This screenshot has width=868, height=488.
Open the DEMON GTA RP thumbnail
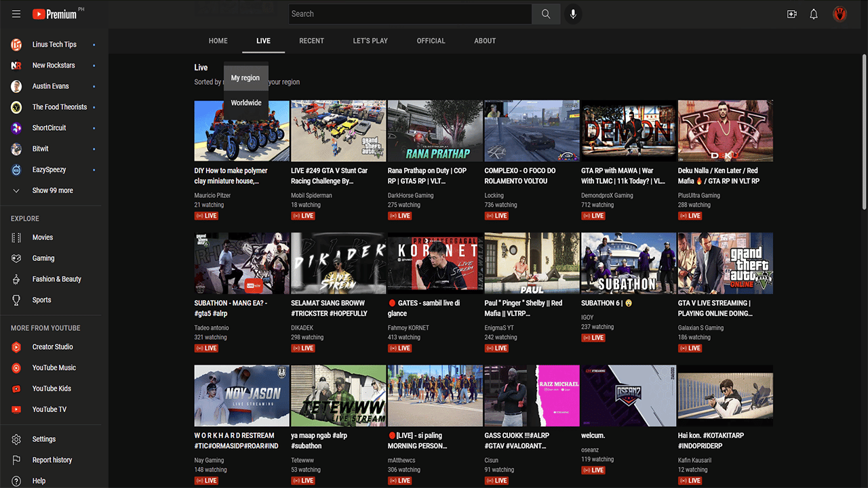click(629, 131)
